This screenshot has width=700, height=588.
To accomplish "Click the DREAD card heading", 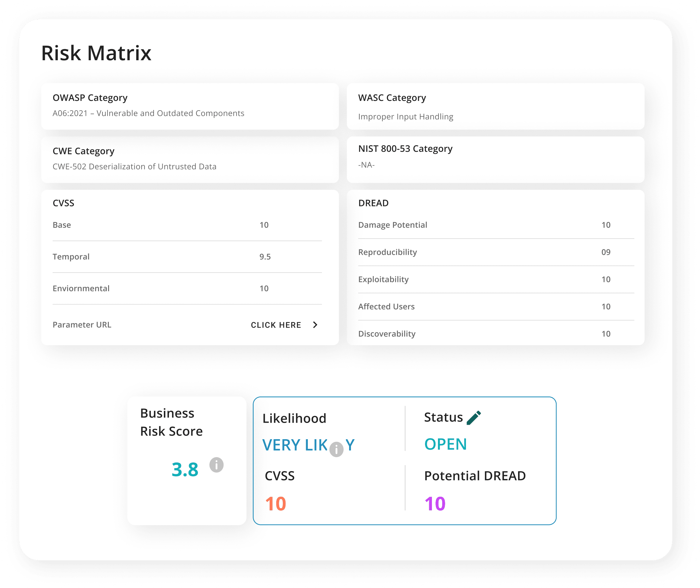I will click(x=373, y=203).
